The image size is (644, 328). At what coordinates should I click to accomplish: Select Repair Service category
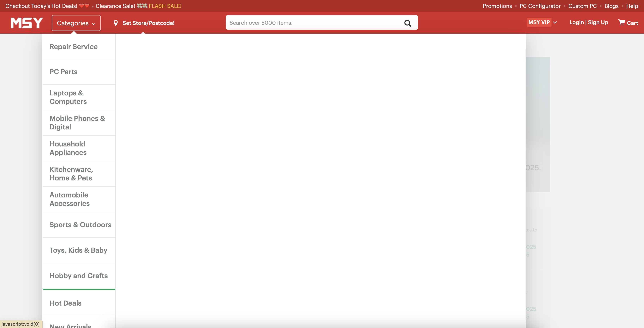click(74, 46)
